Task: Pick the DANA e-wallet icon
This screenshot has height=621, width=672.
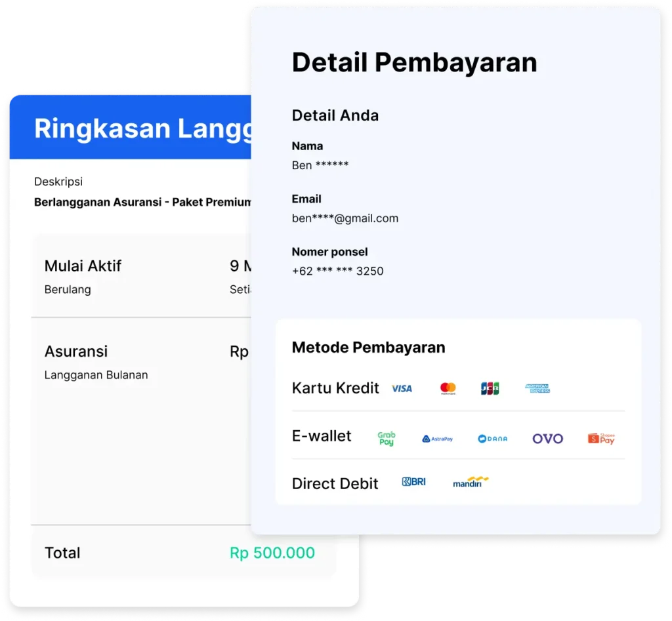Action: pos(493,439)
